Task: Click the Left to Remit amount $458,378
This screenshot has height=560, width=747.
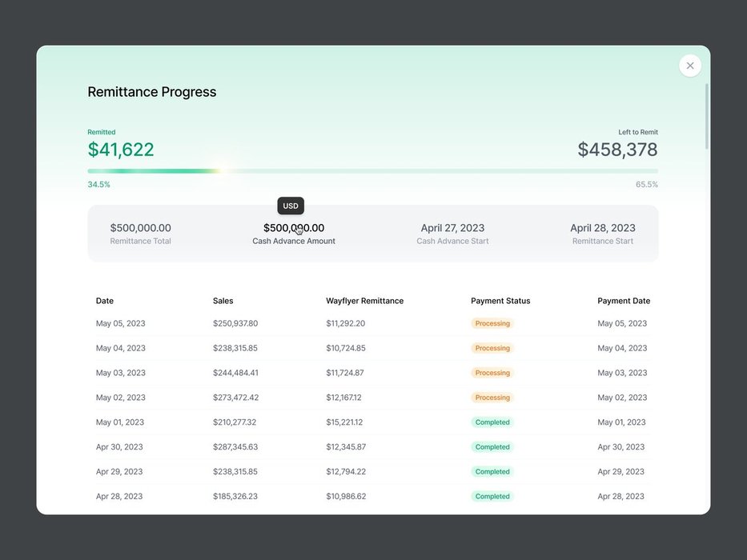Action: 617,150
